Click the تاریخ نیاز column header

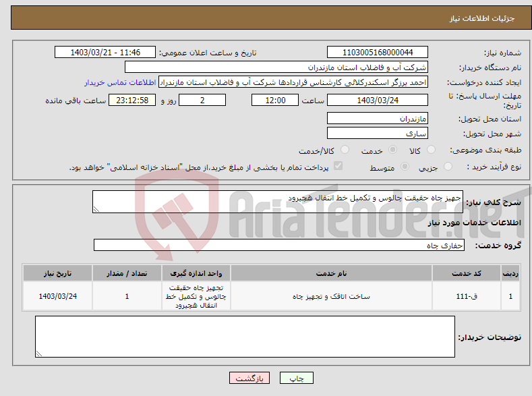pos(58,273)
